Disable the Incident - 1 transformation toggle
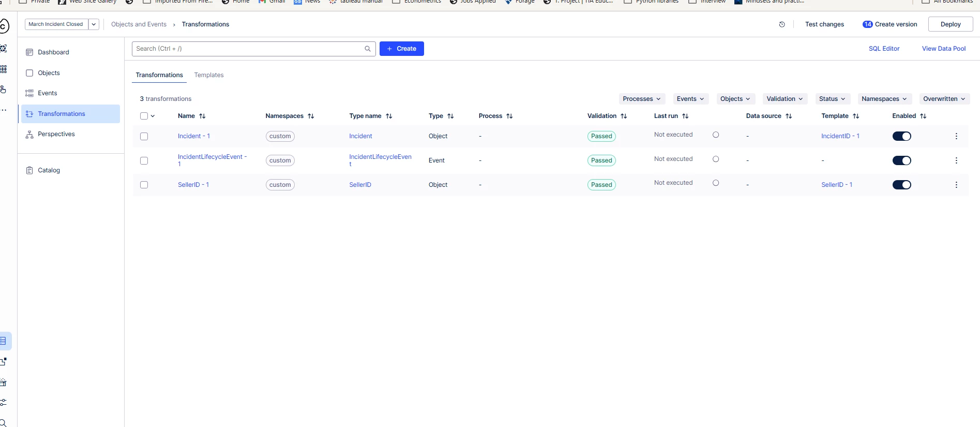Screen dimensions: 980x427 (x=902, y=136)
